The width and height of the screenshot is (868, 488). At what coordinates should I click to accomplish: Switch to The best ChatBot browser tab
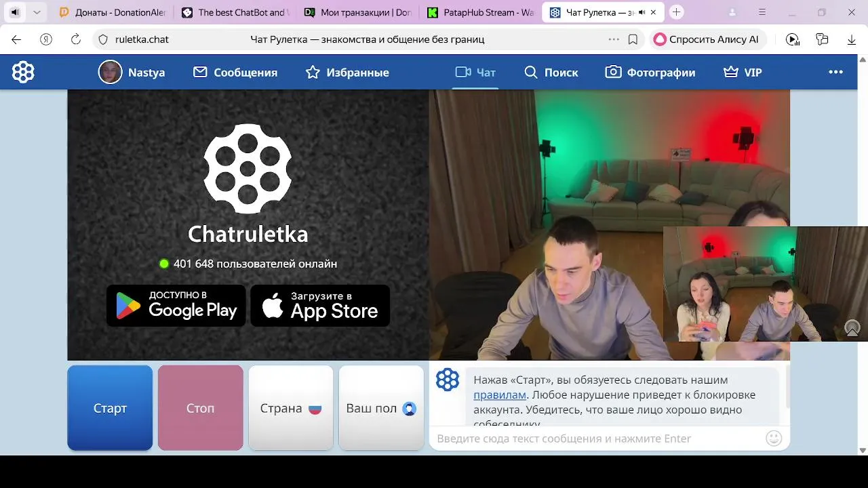pos(235,12)
